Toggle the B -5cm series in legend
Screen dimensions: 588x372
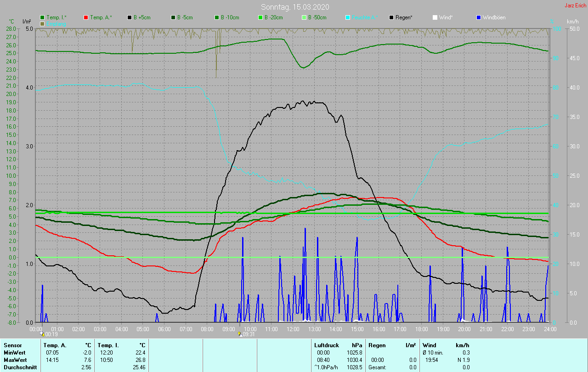tap(174, 17)
